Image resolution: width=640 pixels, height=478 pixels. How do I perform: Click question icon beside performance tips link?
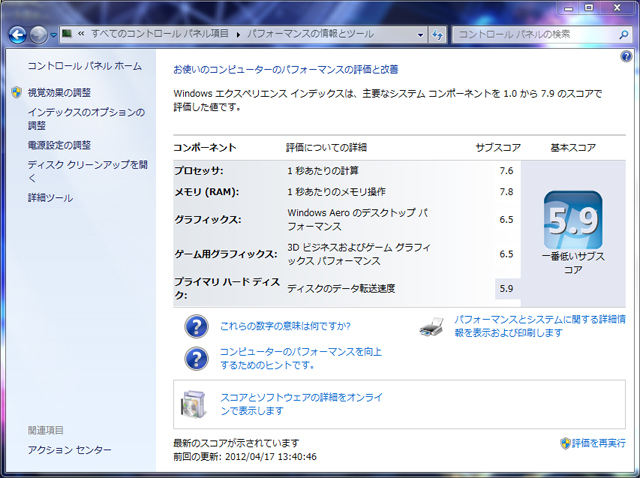point(196,358)
